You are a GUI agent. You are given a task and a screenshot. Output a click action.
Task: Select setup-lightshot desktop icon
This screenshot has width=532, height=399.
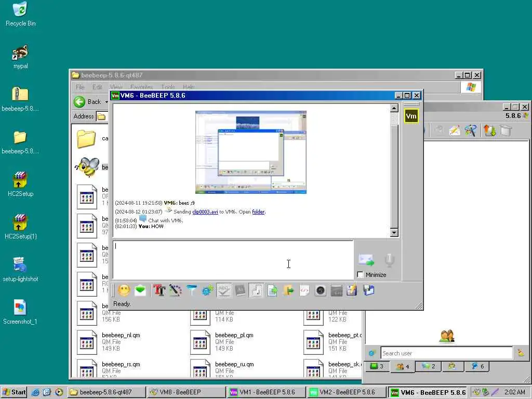20,270
